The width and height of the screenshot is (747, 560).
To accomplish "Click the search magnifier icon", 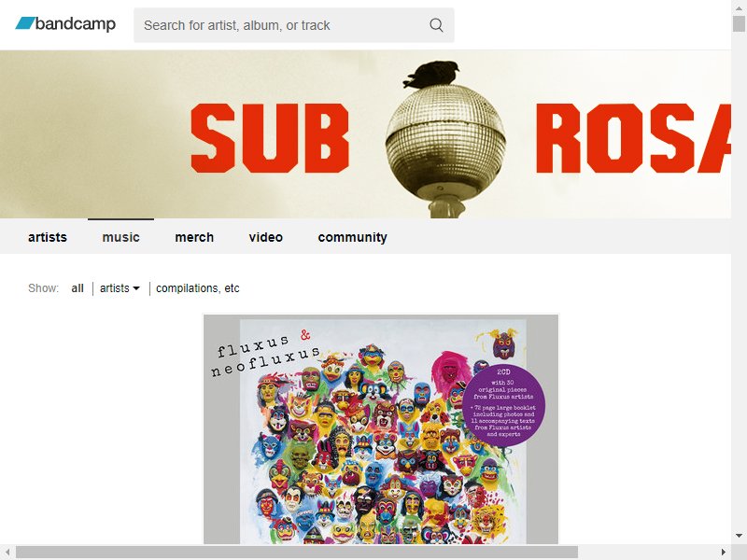I will click(x=436, y=25).
